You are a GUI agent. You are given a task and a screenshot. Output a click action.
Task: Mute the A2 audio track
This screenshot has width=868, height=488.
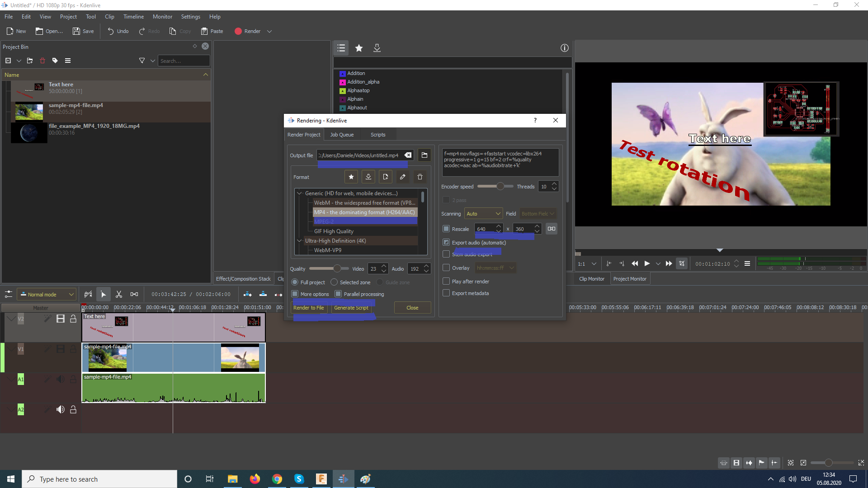(x=61, y=409)
